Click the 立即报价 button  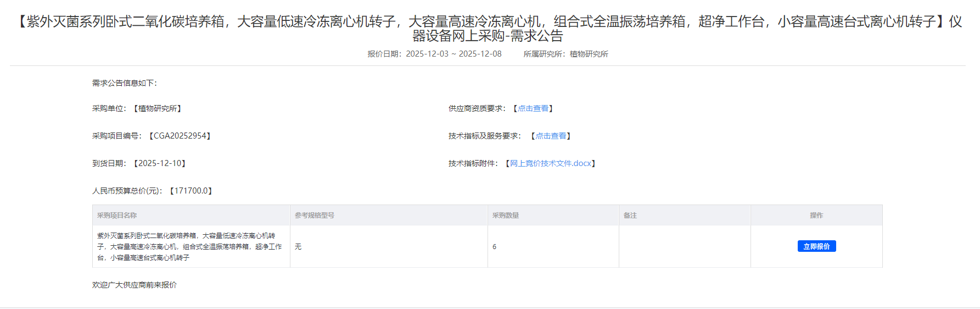tap(816, 246)
